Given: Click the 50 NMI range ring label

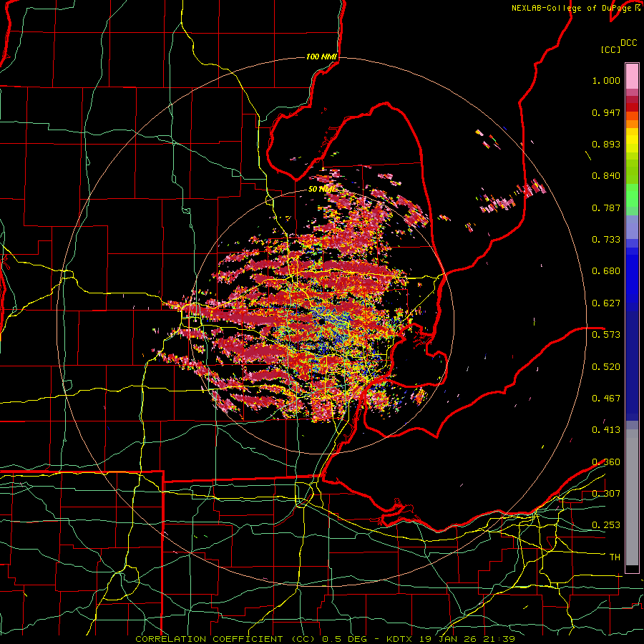Looking at the screenshot, I should (322, 189).
